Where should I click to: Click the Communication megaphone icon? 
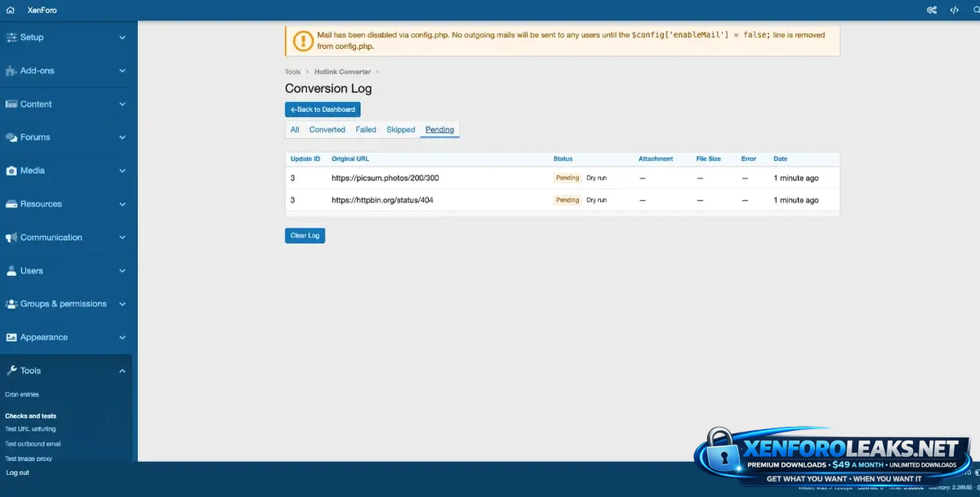11,237
